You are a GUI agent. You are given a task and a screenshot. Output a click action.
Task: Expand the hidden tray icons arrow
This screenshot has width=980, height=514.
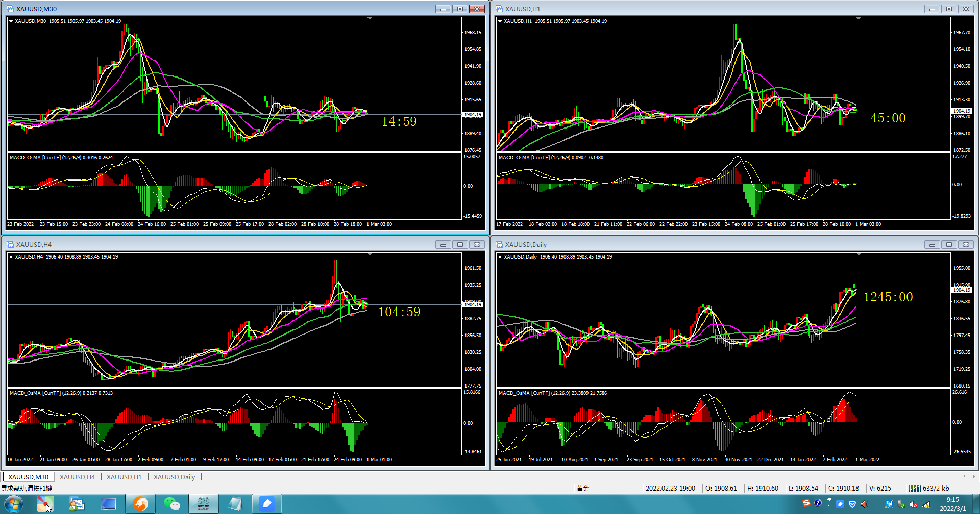coord(829,505)
